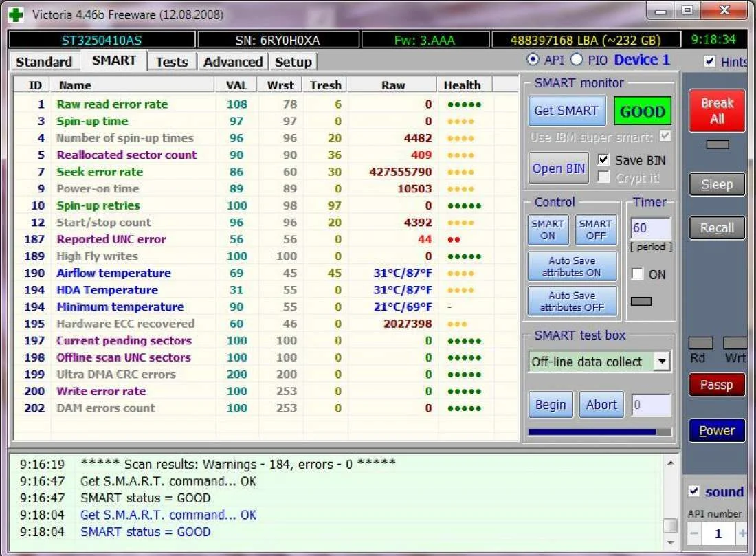The height and width of the screenshot is (556, 756).
Task: Switch to the Tests tab
Action: (x=171, y=62)
